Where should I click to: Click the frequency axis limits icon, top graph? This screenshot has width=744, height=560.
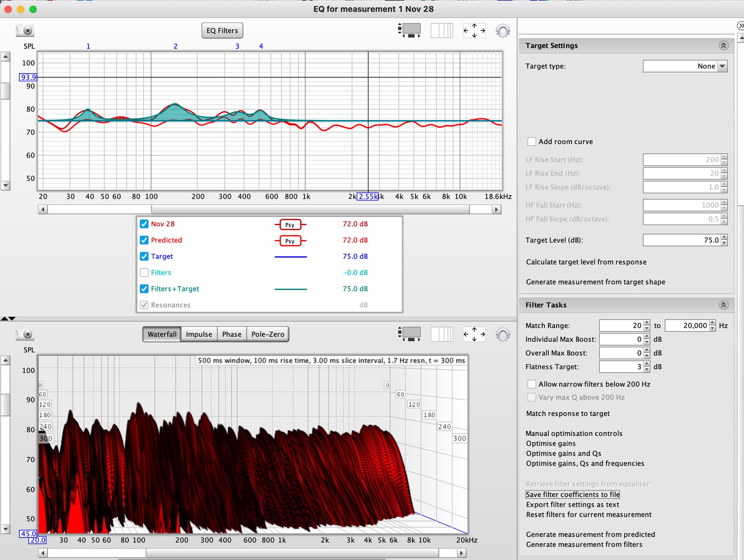pos(442,30)
